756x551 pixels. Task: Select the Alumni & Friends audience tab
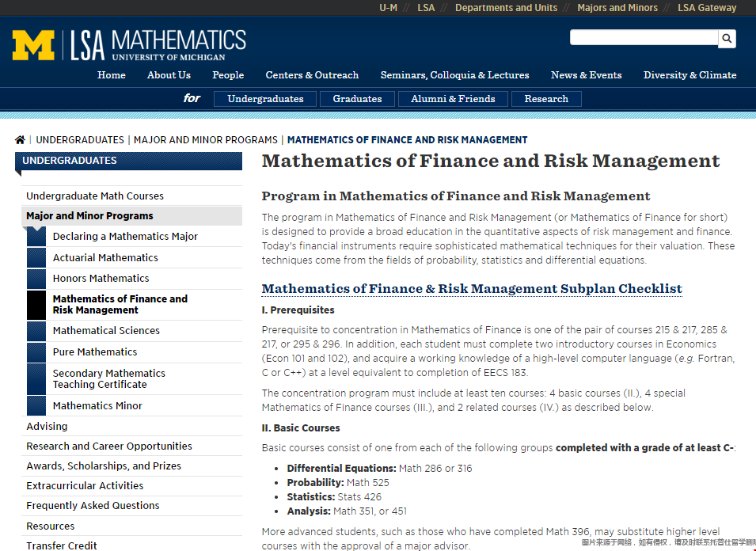[x=453, y=99]
